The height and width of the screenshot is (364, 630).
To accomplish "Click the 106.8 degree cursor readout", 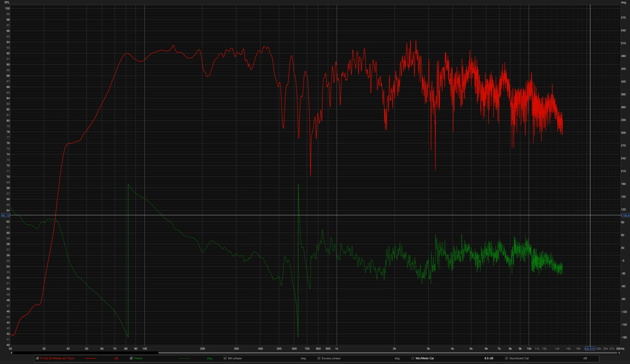I will (626, 215).
